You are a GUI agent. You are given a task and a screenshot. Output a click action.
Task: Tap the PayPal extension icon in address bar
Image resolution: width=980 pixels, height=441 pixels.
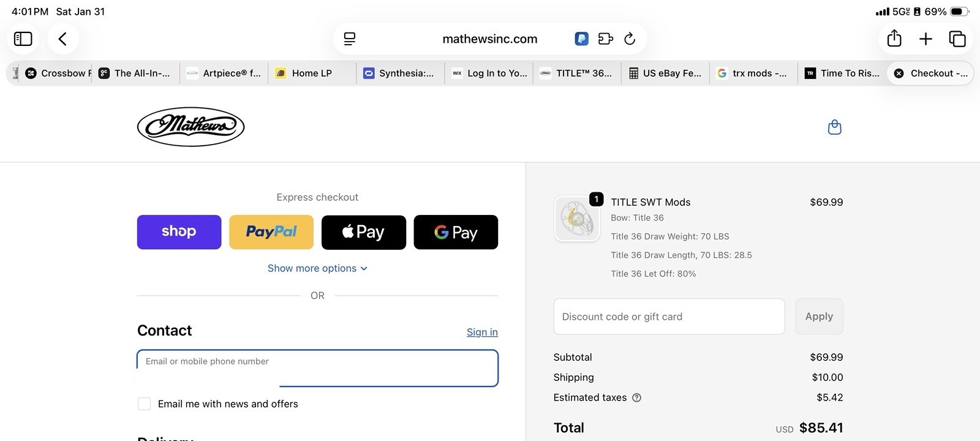[x=582, y=39]
